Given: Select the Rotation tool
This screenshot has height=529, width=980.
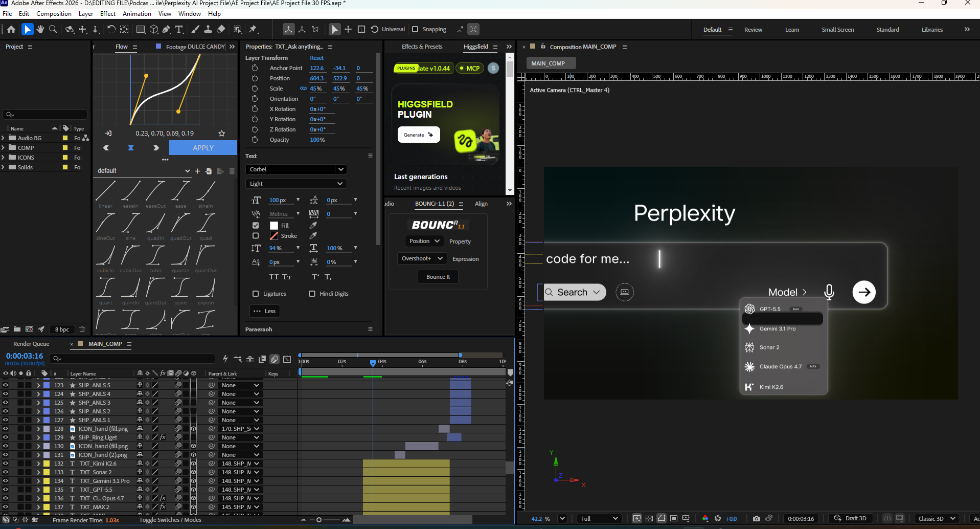Looking at the screenshot, I should pos(111,29).
